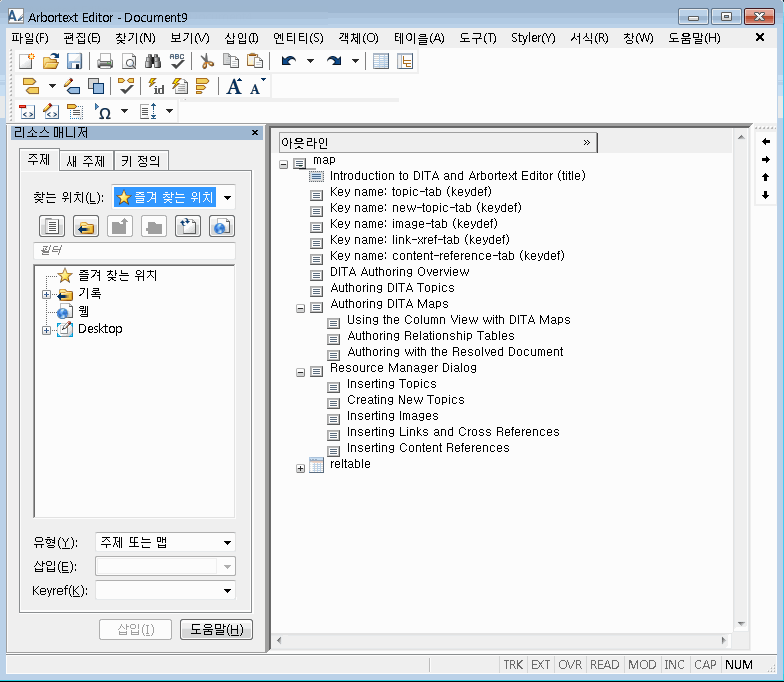This screenshot has width=784, height=682.
Task: Select the 주제 tab
Action: [39, 160]
